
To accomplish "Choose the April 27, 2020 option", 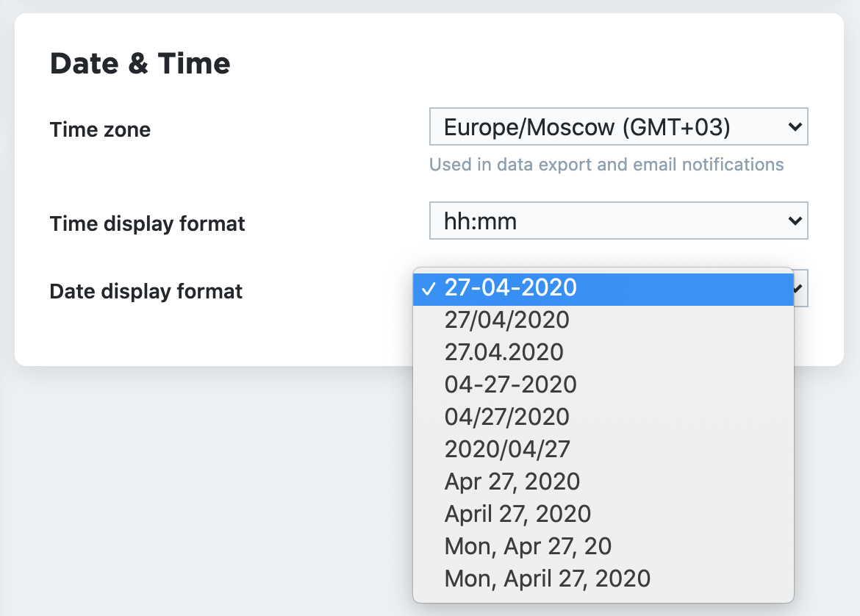I will tap(517, 514).
